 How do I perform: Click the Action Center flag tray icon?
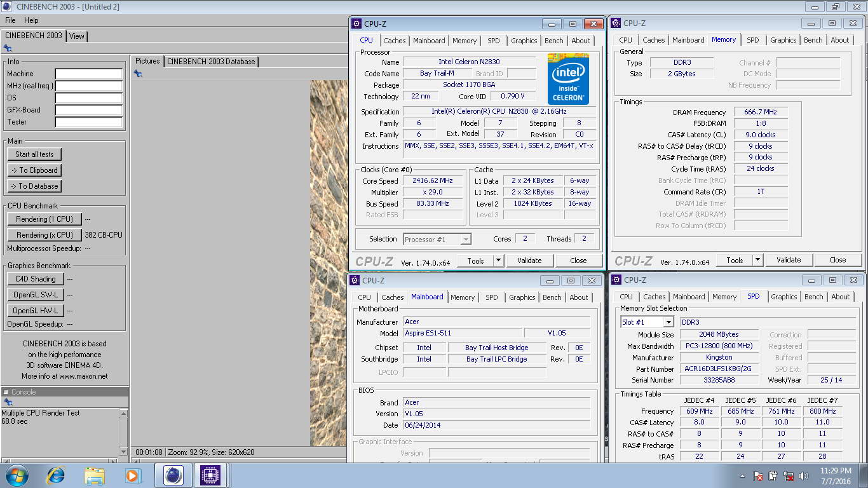757,476
